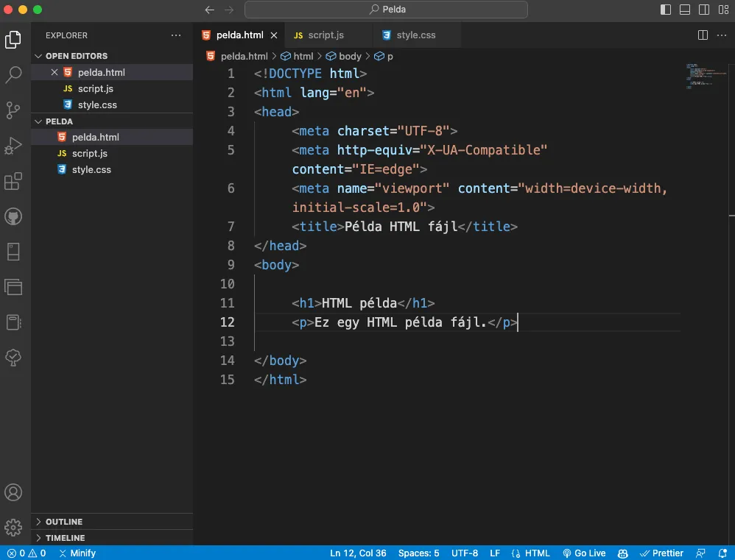
Task: Click the Pelda command center search field
Action: point(386,10)
